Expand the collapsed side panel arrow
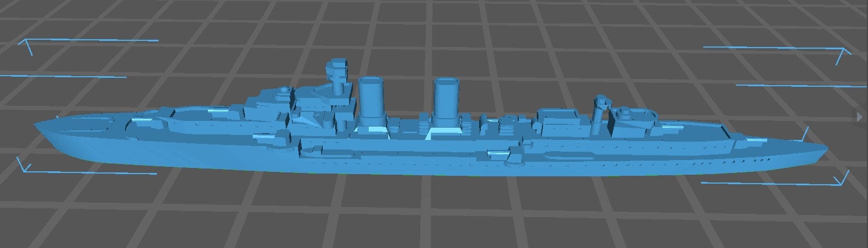This screenshot has height=248, width=868. pyautogui.click(x=860, y=116)
